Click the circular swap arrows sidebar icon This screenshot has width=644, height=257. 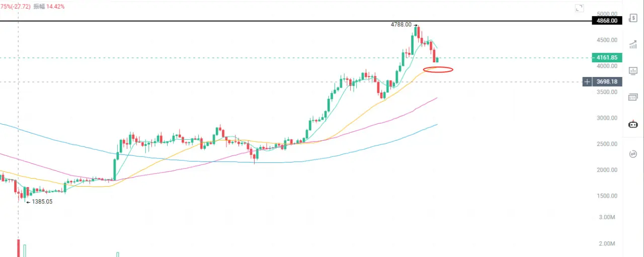click(633, 154)
